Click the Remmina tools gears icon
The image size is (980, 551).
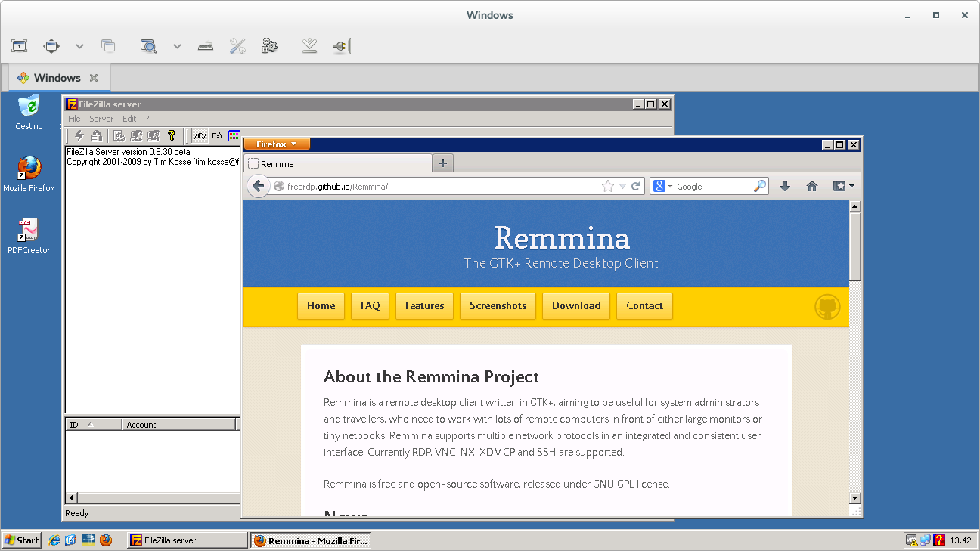coord(269,46)
